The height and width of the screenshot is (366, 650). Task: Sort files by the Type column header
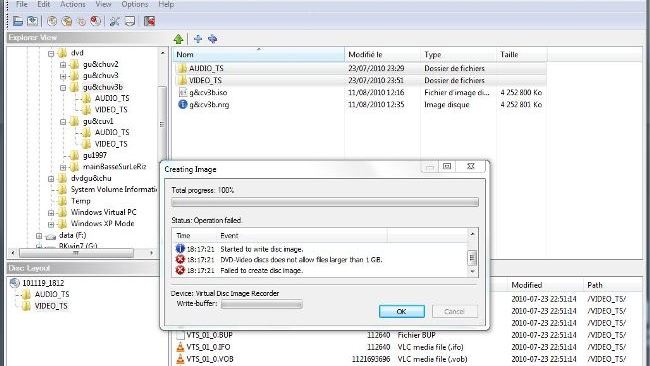click(x=458, y=54)
